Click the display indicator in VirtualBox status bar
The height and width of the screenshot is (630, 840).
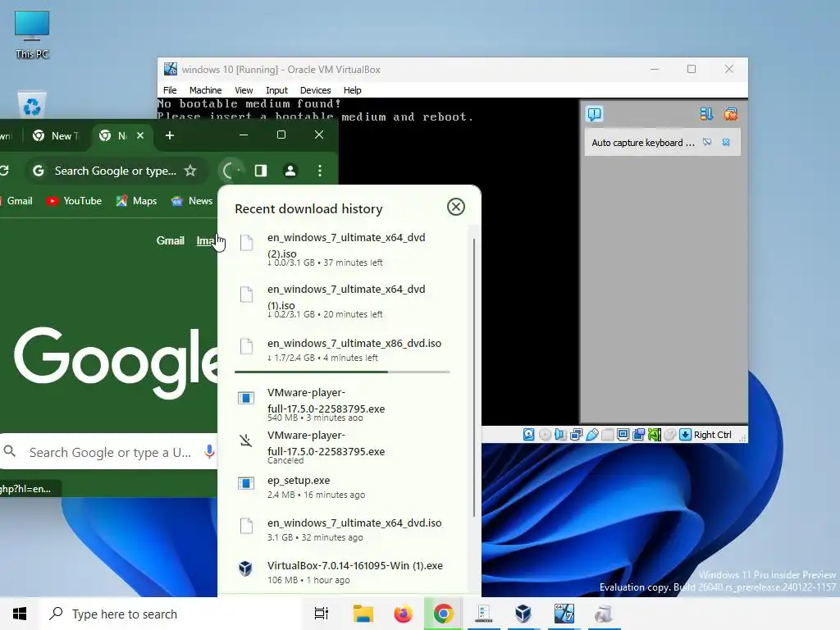[x=623, y=435]
